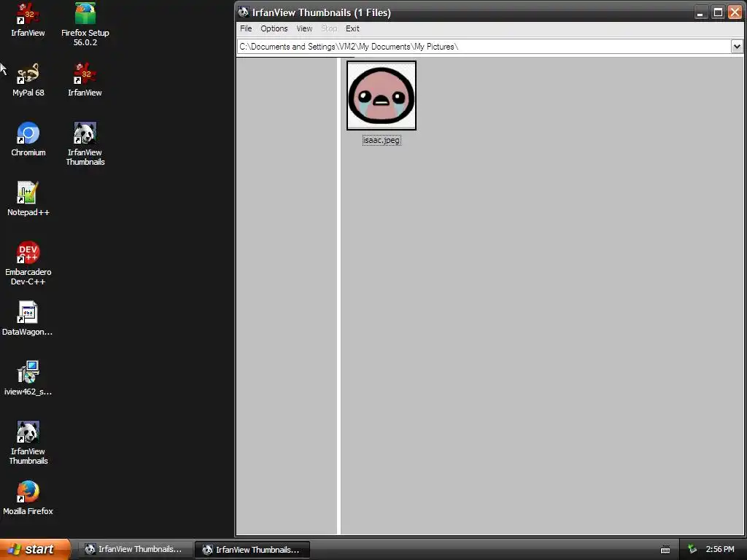Switch to the first IrfanView Thumbnails taskbar button
The width and height of the screenshot is (747, 560).
133,550
